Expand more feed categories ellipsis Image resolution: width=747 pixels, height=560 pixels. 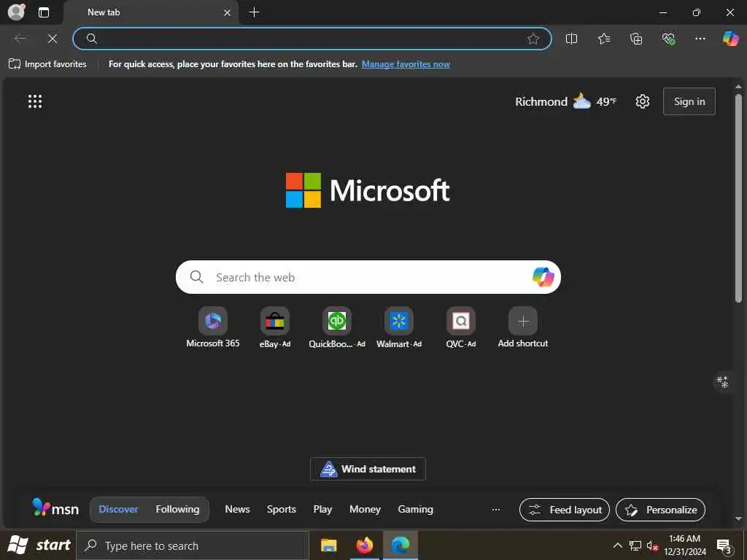[496, 510]
